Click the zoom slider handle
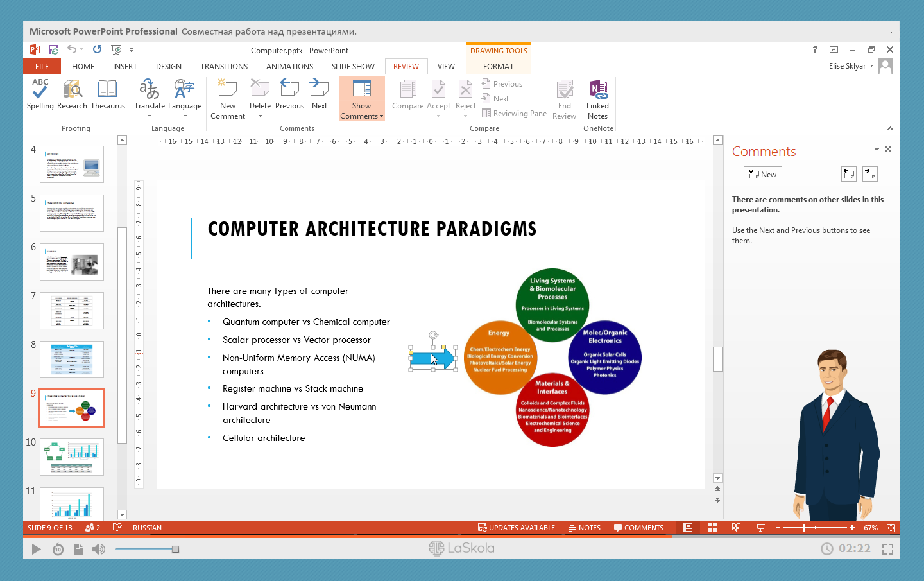This screenshot has height=581, width=924. (x=804, y=528)
